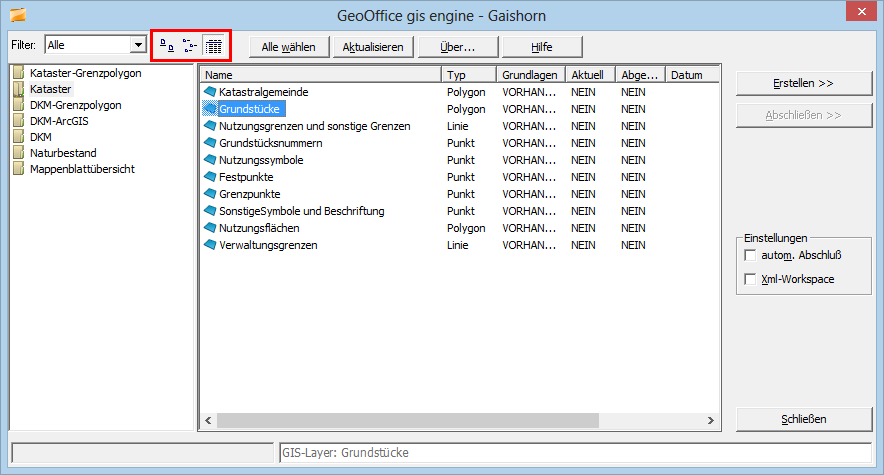Select 'Nutzungsgrenzen und sonstige Grenzen' row
The width and height of the screenshot is (884, 475).
point(315,126)
